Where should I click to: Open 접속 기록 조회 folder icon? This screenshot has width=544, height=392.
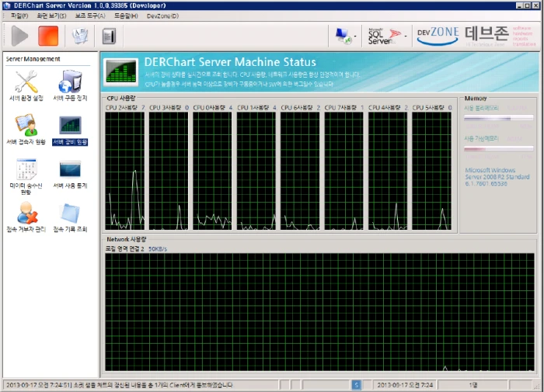[x=70, y=213]
